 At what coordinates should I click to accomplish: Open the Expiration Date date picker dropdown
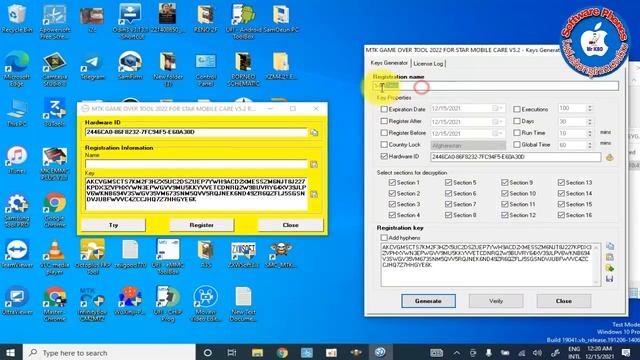point(498,109)
